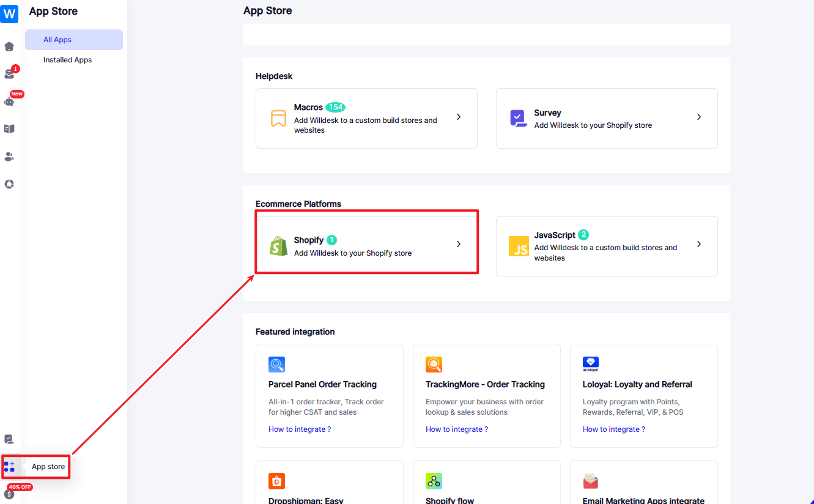814x504 pixels.
Task: Click the Ecommerce Platforms section heading
Action: click(x=298, y=204)
